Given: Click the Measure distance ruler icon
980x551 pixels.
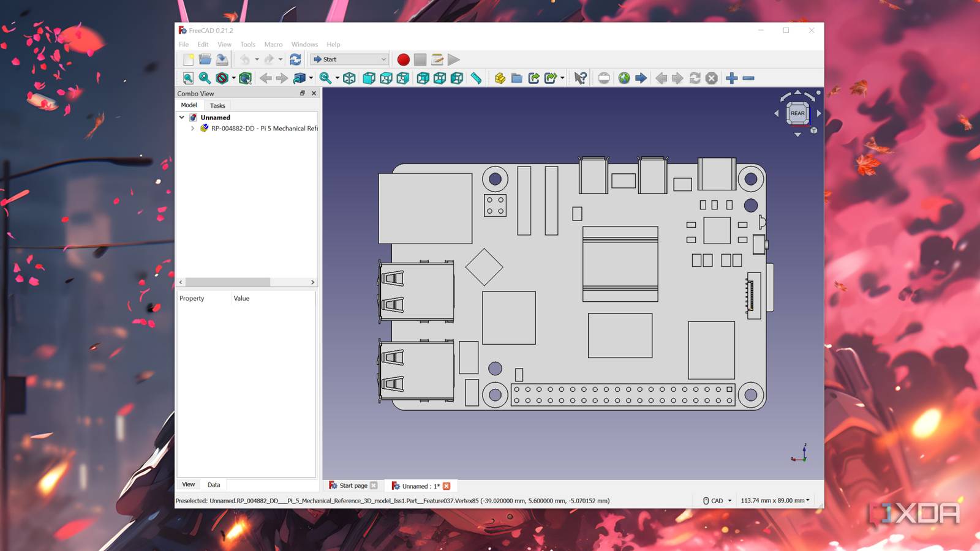Looking at the screenshot, I should coord(476,78).
